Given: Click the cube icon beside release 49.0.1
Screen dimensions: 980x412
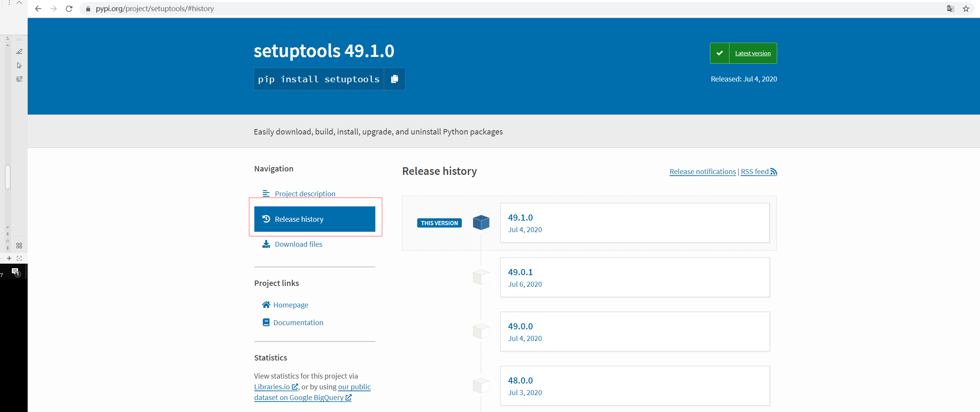Looking at the screenshot, I should click(481, 277).
